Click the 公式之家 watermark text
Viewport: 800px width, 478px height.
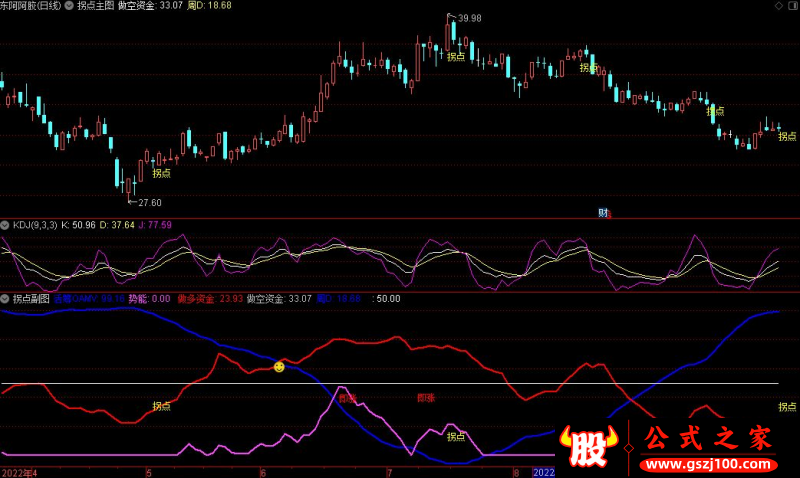[706, 438]
